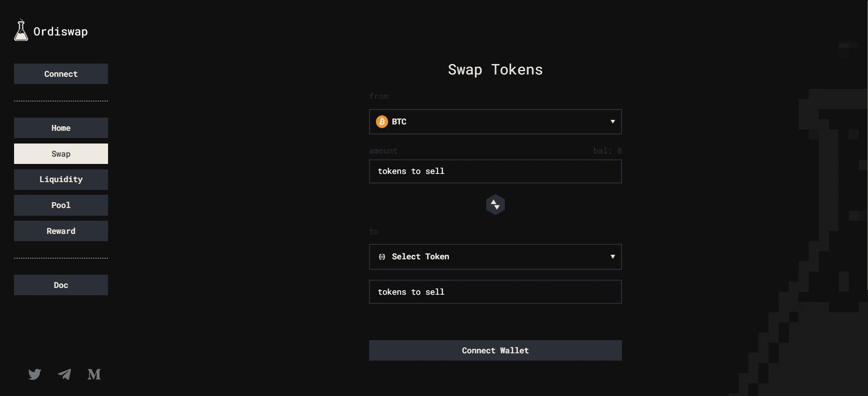The image size is (868, 396).
Task: Go to the Home menu item
Action: pos(61,128)
